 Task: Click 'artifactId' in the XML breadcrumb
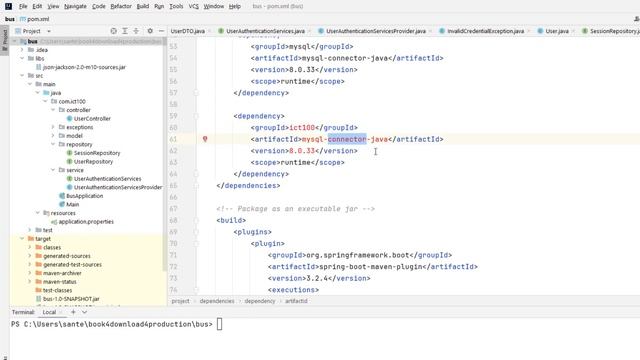296,301
